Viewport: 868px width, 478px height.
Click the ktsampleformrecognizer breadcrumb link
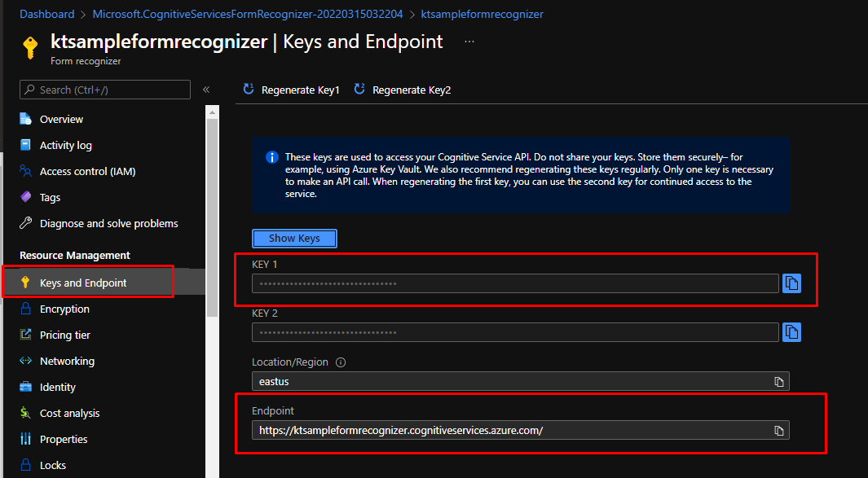(x=482, y=14)
